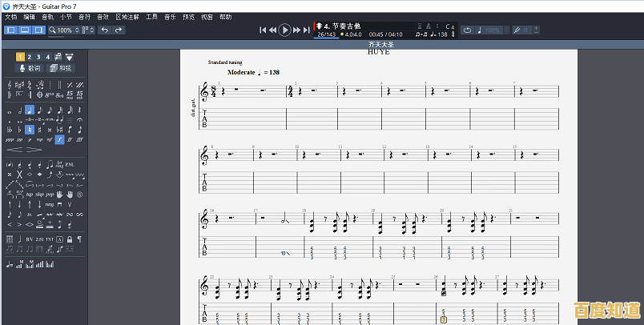This screenshot has height=325, width=644.
Task: Jump to the first bar of the score
Action: point(263,30)
